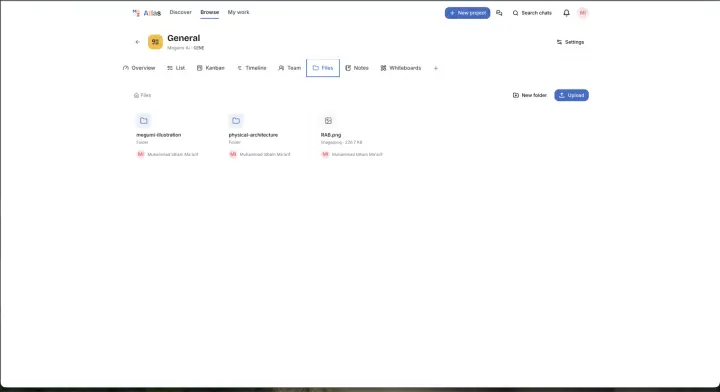Click the owner avatar under physical-architecture
The height and width of the screenshot is (392, 720).
tap(233, 154)
